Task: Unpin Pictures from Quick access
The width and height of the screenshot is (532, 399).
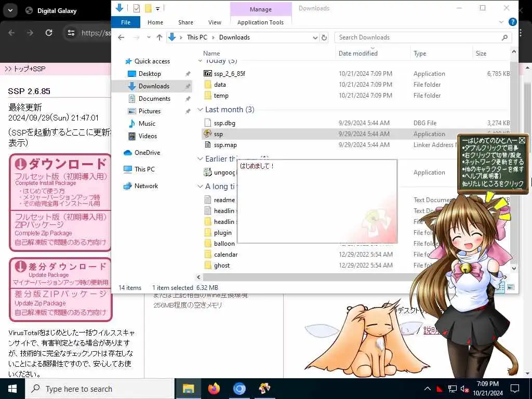Action: coord(188,111)
